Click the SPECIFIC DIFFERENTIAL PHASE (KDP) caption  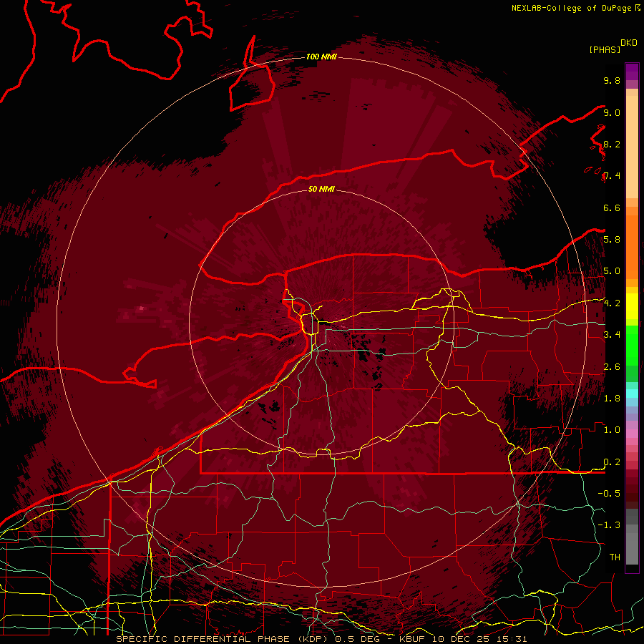pyautogui.click(x=223, y=639)
